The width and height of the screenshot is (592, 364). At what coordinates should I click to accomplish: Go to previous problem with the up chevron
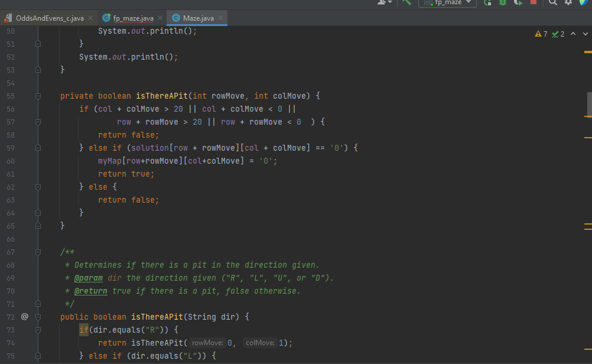572,34
